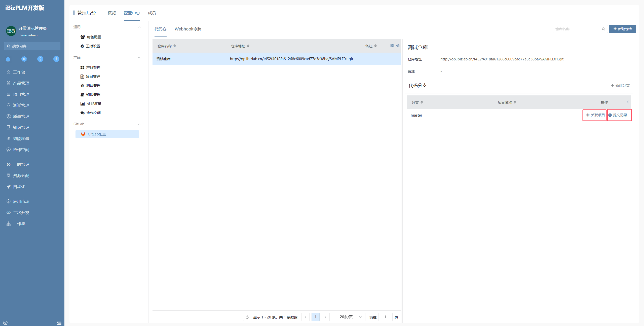
Task: Collapse sidebar using bottom-right menu icon
Action: tap(59, 322)
